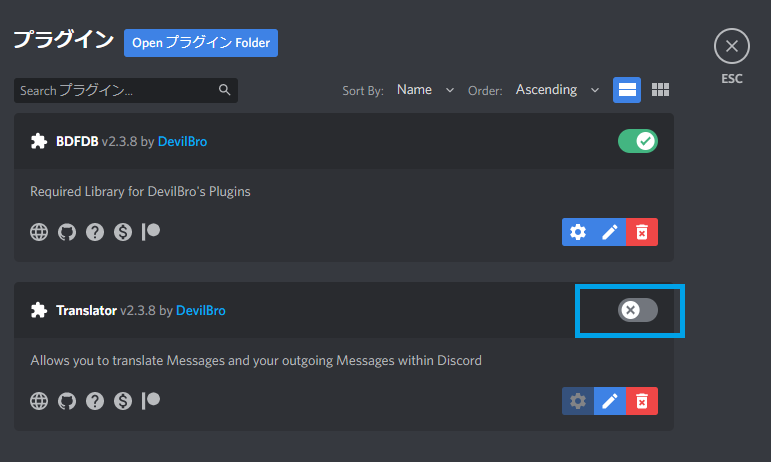Screen dimensions: 771x462
Task: Open Order Ascending dropdown
Action: coord(558,90)
